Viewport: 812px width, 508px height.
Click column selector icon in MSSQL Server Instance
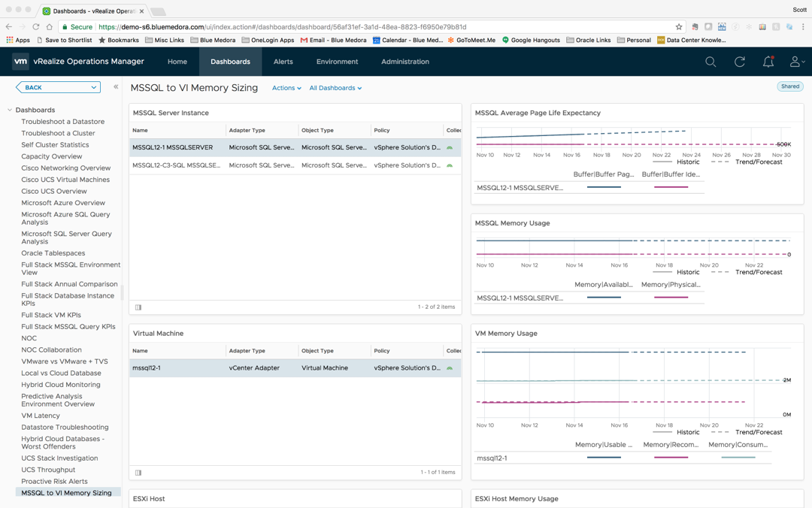(138, 307)
